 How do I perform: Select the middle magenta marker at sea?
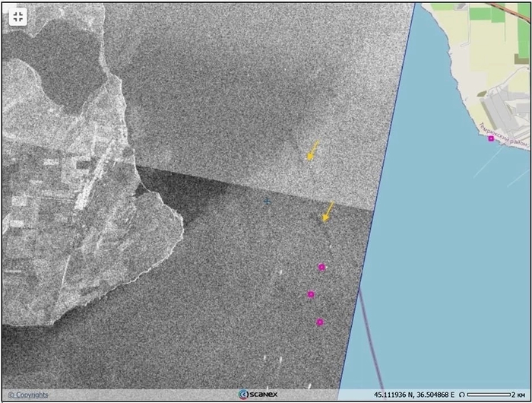click(x=311, y=294)
